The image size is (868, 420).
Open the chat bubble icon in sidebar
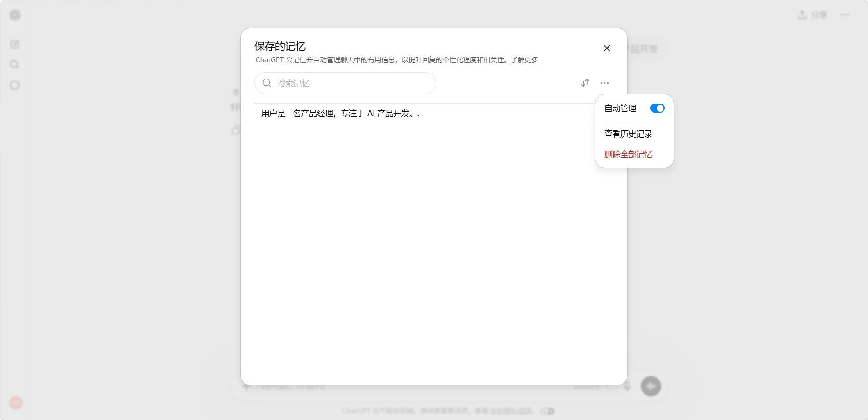(x=15, y=85)
